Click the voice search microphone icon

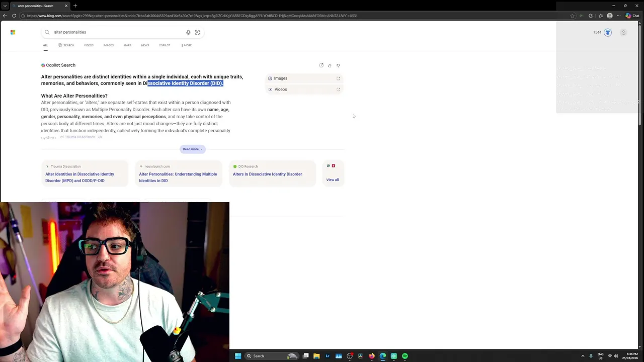[188, 32]
